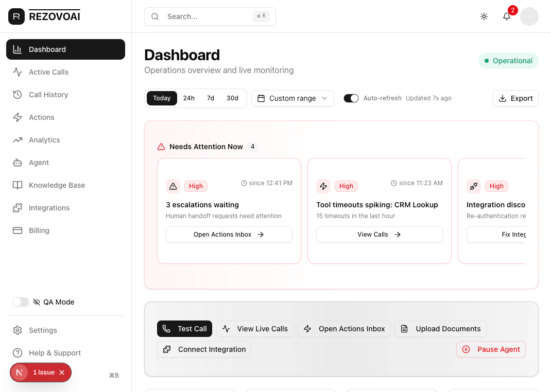
Task: Dismiss the 1 Issue badge with its X
Action: 61,372
